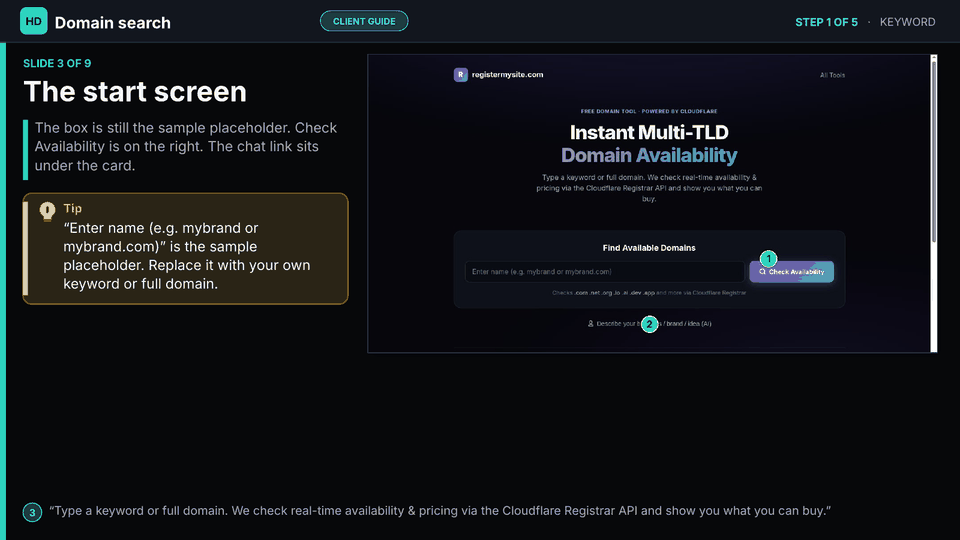Screen dimensions: 960x540
Task: Click the Find Available Domains heading
Action: (649, 248)
